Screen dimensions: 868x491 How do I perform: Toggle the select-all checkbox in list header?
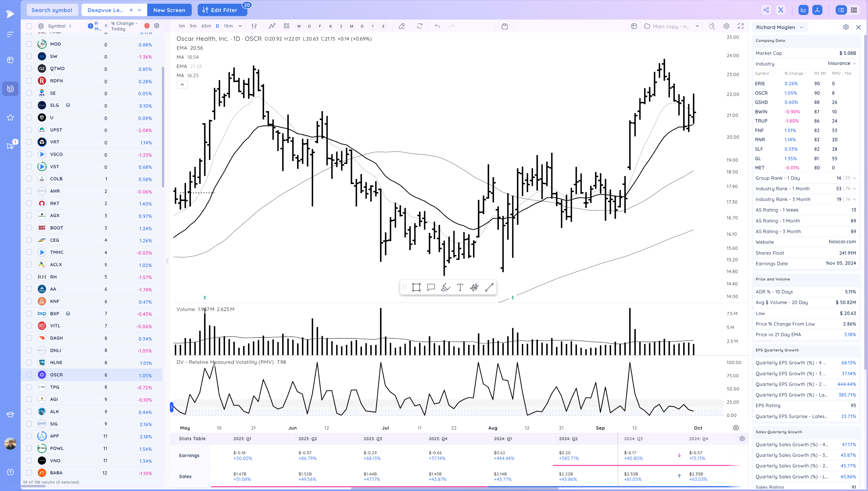[29, 26]
